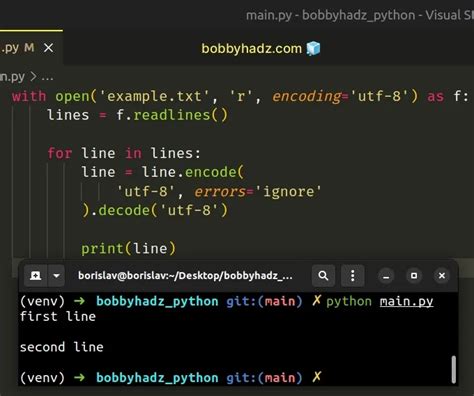The image size is (474, 396).
Task: Close the main.py editor tab
Action: [x=49, y=48]
